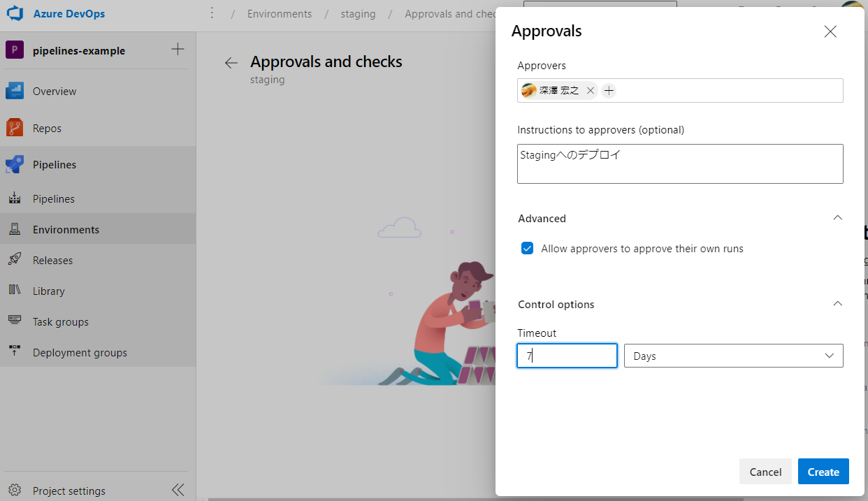The image size is (868, 501).
Task: Collapse the Control options section chevron
Action: [838, 304]
